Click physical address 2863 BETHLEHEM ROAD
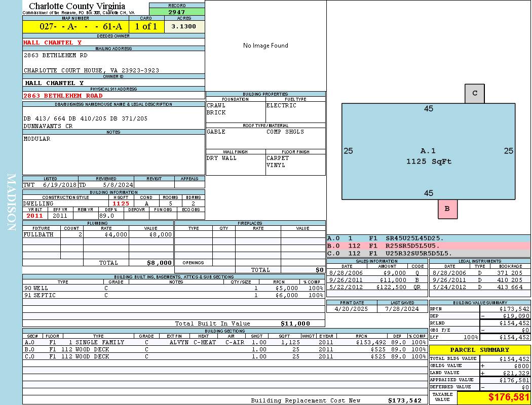 pyautogui.click(x=63, y=96)
